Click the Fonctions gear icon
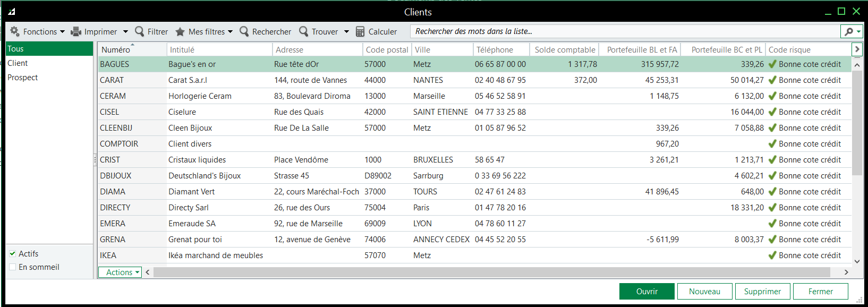 pos(15,31)
